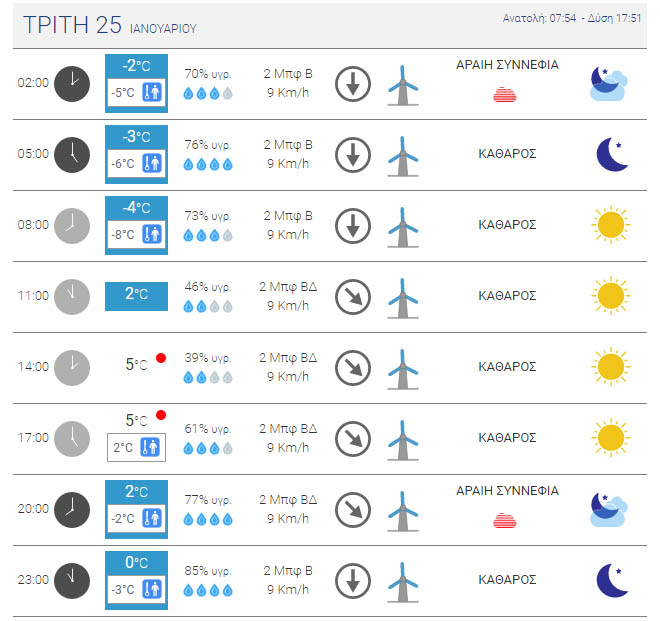Click the red cloud icon at 02:00
This screenshot has height=621, width=660.
506,95
